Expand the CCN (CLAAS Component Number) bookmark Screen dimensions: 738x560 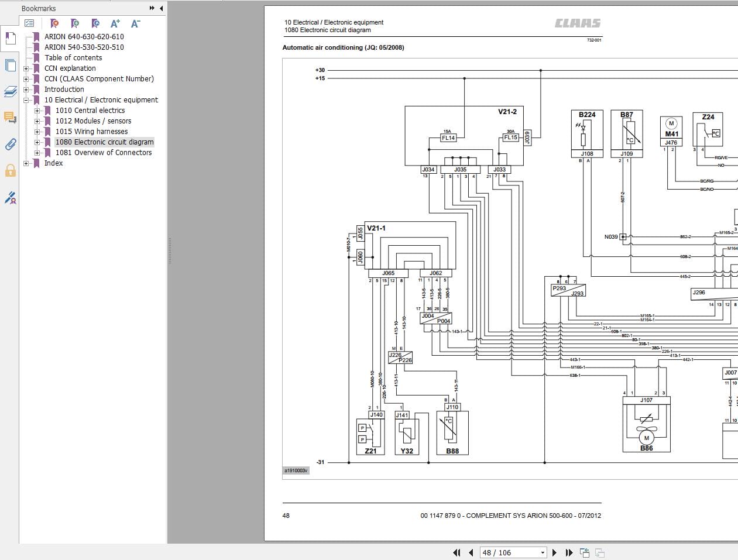tap(26, 79)
